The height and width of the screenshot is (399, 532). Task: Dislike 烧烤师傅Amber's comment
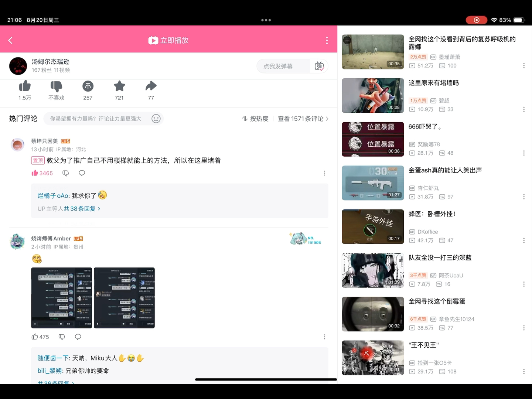click(62, 337)
